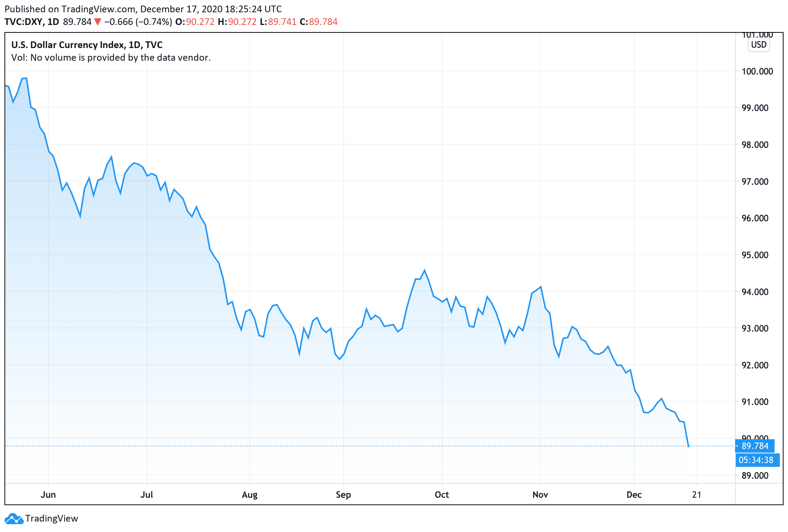The width and height of the screenshot is (788, 532).
Task: Click the 89.000 price axis label
Action: pos(755,476)
